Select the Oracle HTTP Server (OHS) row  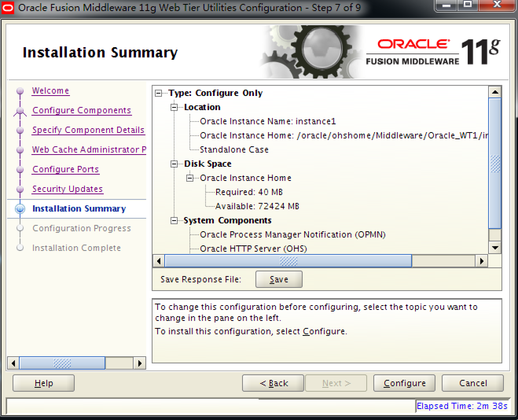pyautogui.click(x=253, y=249)
